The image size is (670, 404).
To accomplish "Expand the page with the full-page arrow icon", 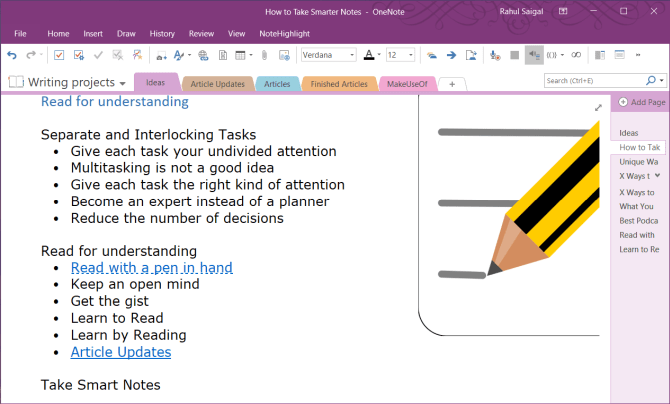I will [598, 107].
